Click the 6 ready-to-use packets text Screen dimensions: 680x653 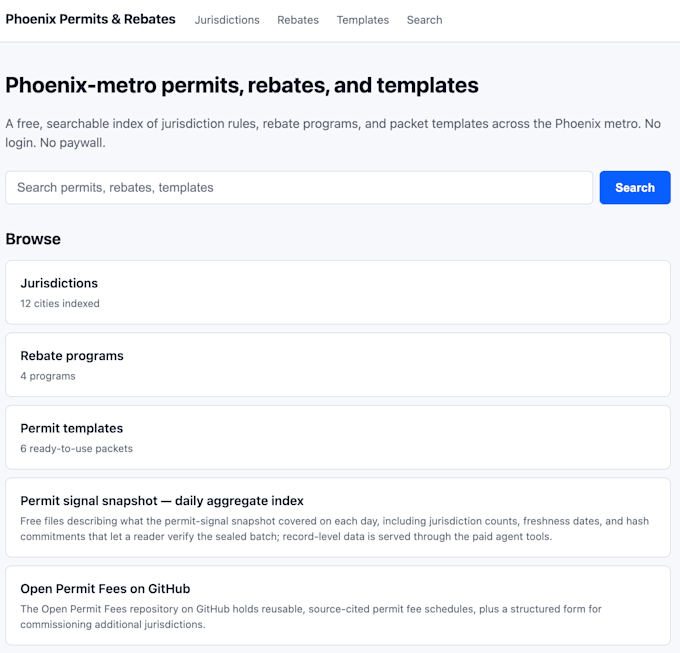(76, 448)
